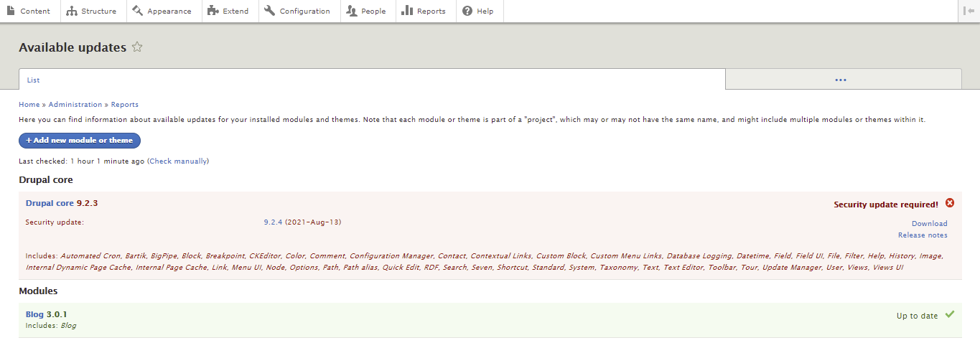This screenshot has height=348, width=980.
Task: Click the Appearance paintbrush icon
Action: coord(138,11)
